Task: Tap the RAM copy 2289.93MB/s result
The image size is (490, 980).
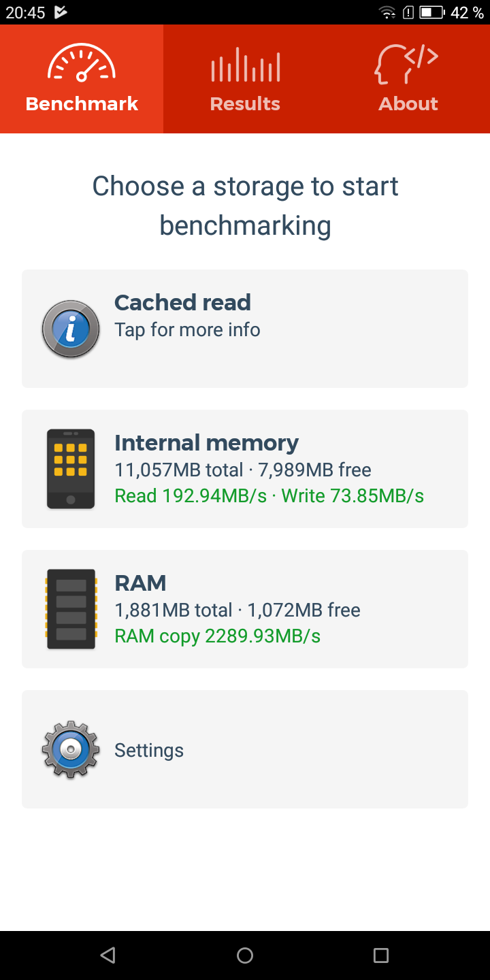Action: (x=218, y=636)
